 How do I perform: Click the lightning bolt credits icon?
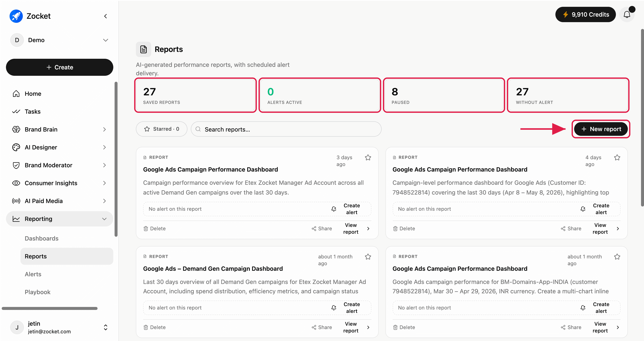(565, 14)
